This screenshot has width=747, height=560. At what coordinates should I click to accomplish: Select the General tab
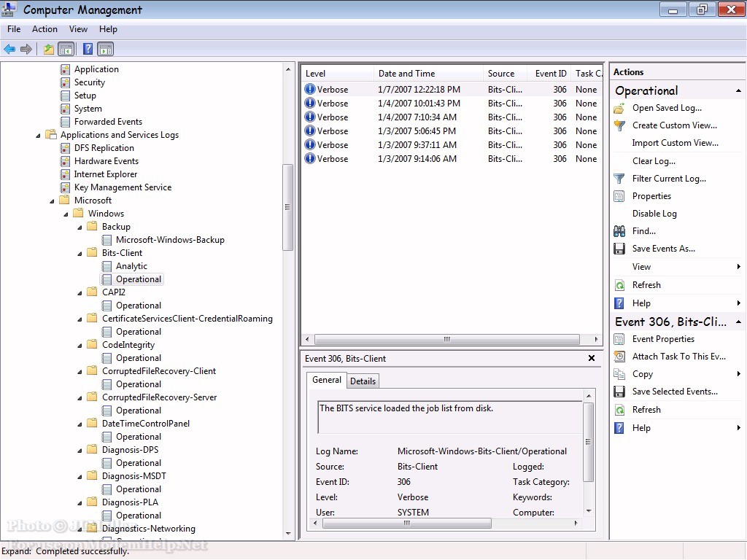pyautogui.click(x=327, y=379)
